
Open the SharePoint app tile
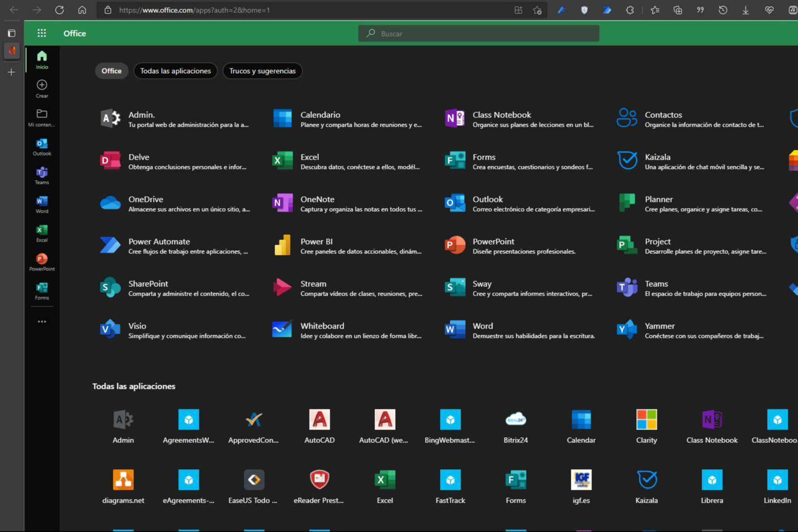148,288
